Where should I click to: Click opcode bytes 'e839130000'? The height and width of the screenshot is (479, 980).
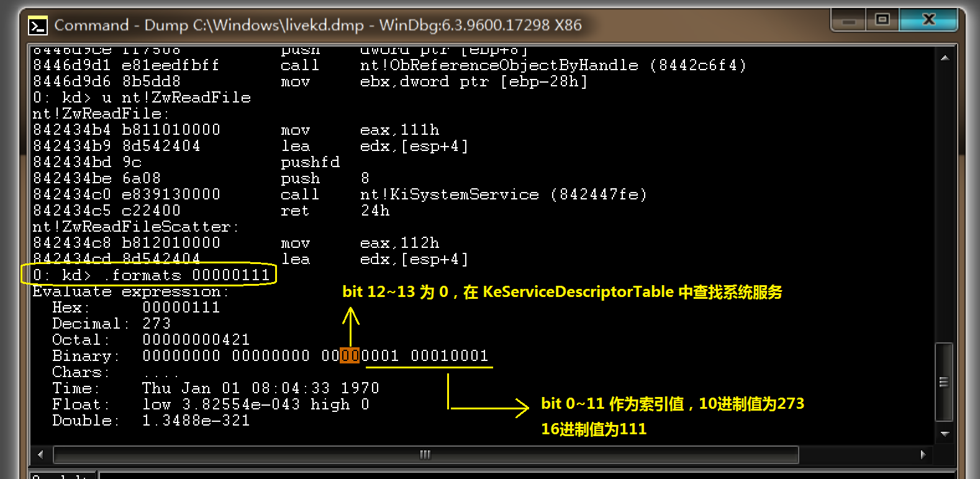tap(171, 194)
